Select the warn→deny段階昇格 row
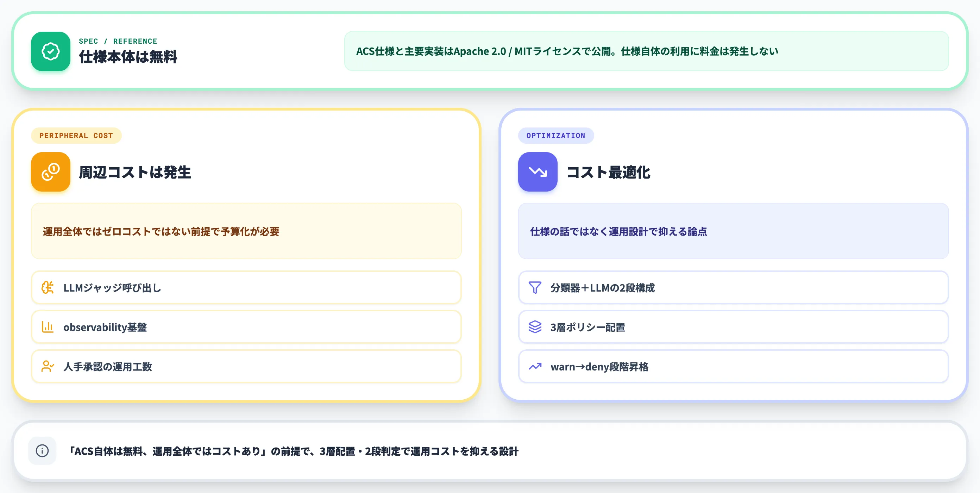Viewport: 980px width, 493px height. (x=733, y=366)
